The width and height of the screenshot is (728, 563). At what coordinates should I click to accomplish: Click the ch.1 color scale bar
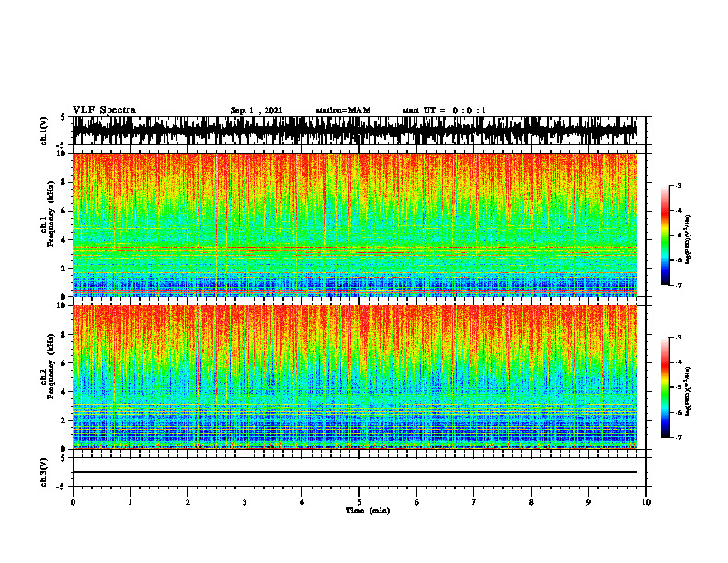[665, 236]
